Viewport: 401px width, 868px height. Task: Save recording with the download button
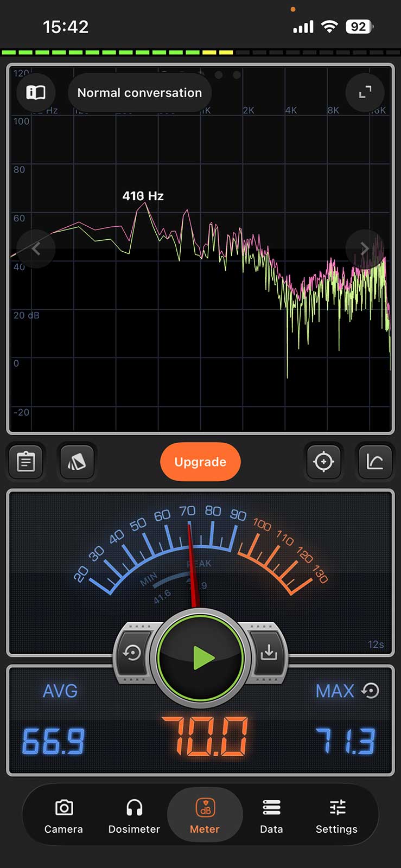269,653
